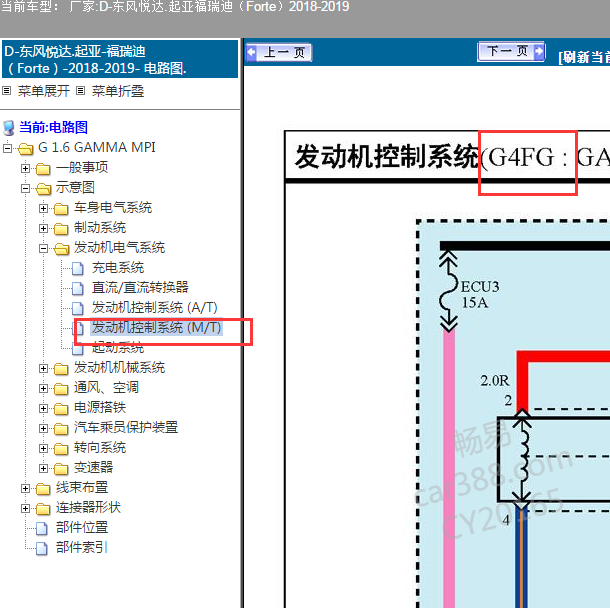Viewport: 610px width, 608px height.
Task: Expand the 电源搭铁 folder
Action: coord(43,408)
